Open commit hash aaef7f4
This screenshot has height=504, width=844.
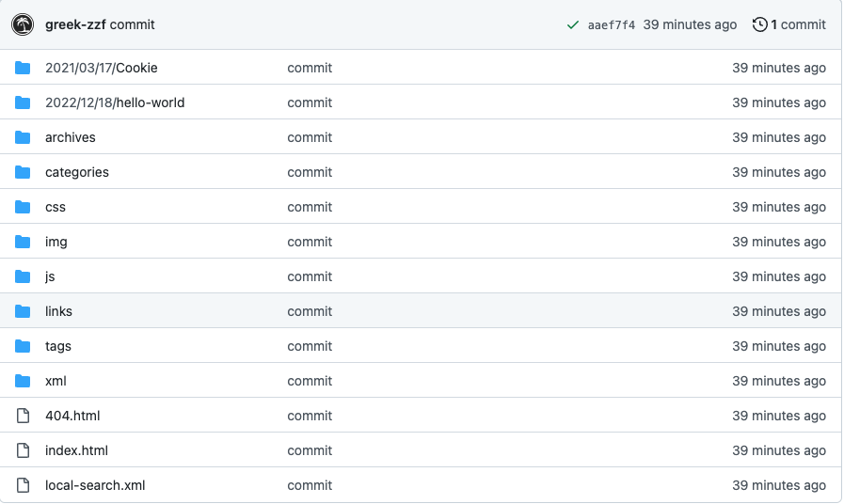click(611, 25)
